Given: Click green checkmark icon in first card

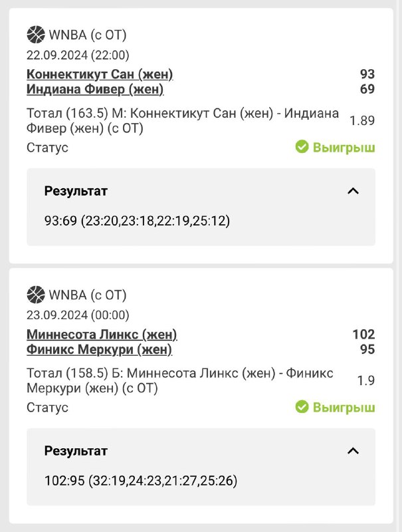Looking at the screenshot, I should click(x=302, y=147).
